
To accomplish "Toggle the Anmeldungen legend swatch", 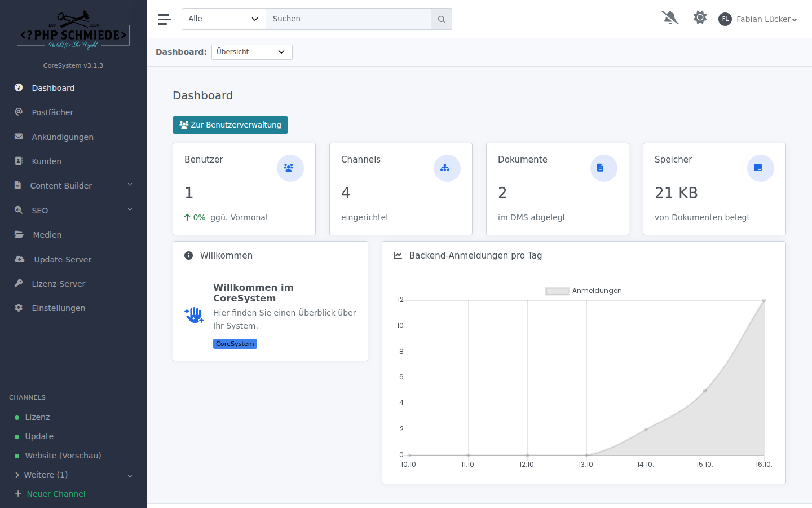I will (557, 291).
